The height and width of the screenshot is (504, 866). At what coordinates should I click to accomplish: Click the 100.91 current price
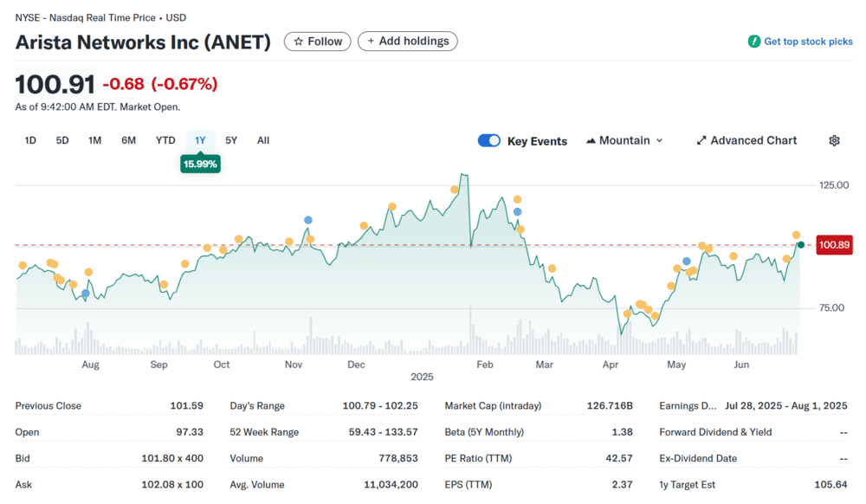pyautogui.click(x=55, y=85)
